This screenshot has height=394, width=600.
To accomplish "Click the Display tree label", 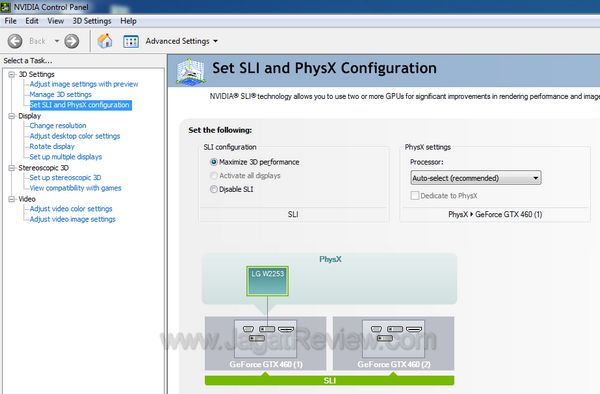I will pos(29,116).
